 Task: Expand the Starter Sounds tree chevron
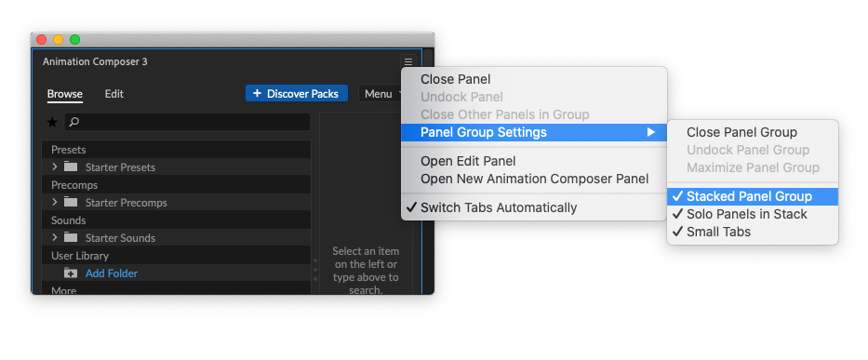pos(54,237)
